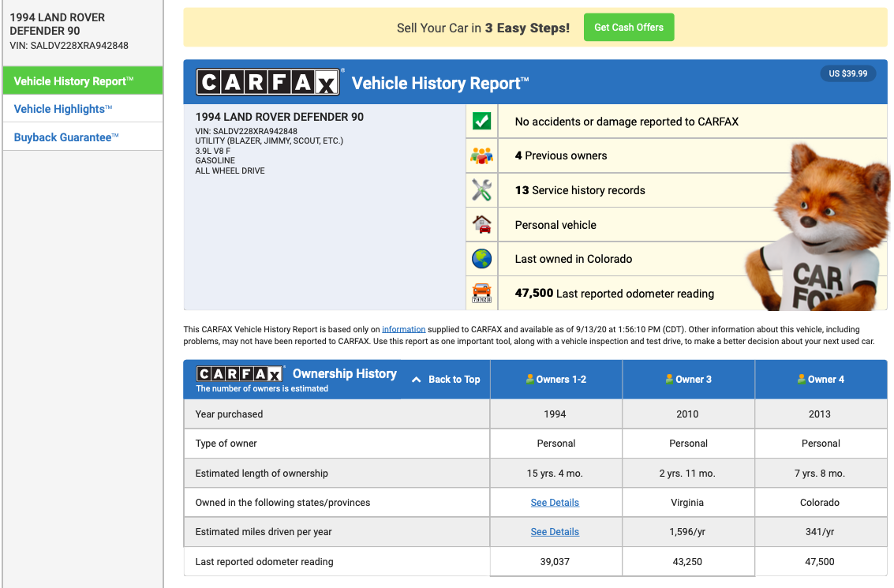
Task: Click 'ALL WHEEL DRIVE' drivetrain text
Action: (x=230, y=170)
